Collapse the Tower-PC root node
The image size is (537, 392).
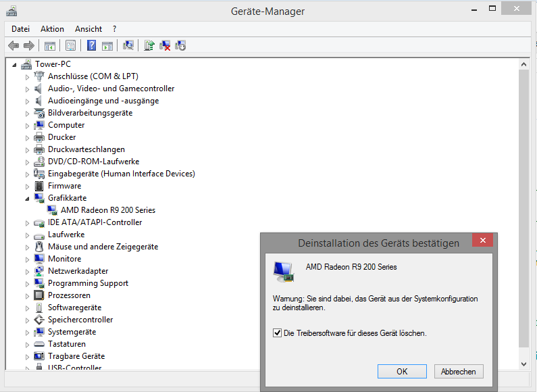(x=14, y=65)
